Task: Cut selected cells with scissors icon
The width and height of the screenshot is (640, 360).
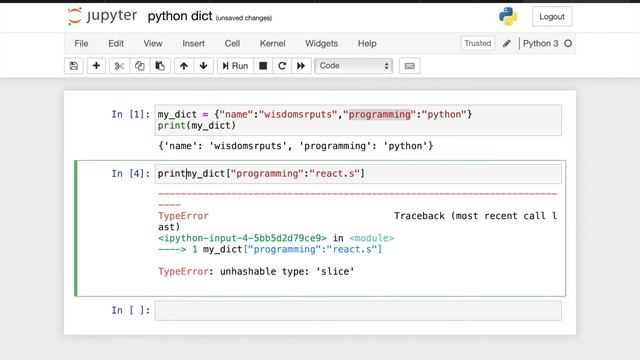Action: [x=119, y=66]
